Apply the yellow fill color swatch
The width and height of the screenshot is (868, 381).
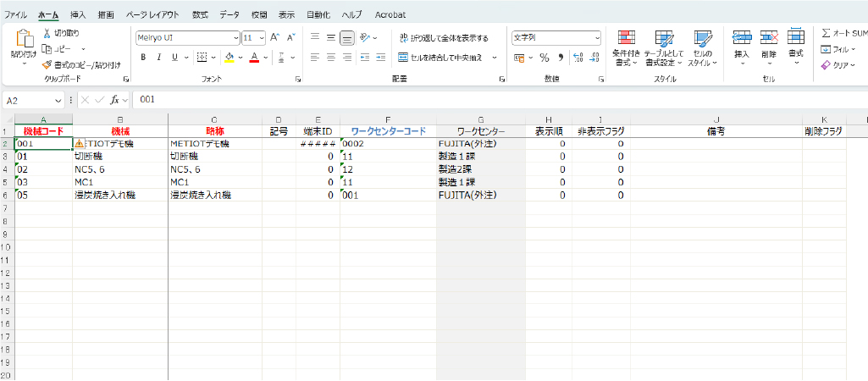229,58
